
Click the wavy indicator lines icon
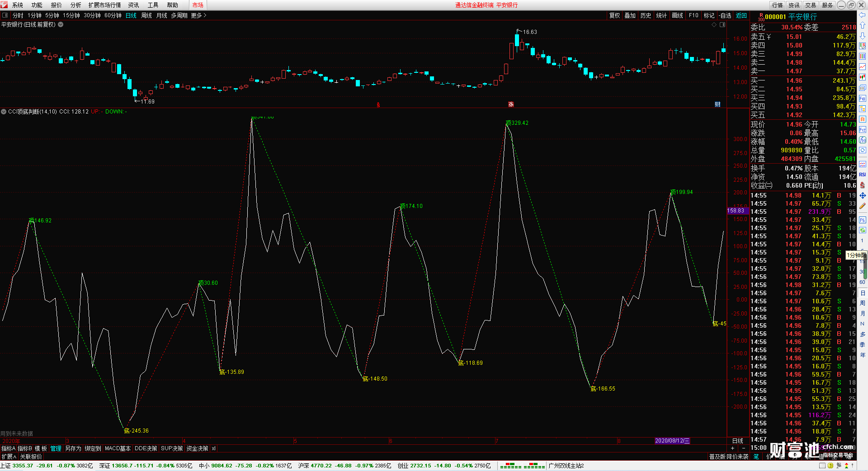(863, 164)
